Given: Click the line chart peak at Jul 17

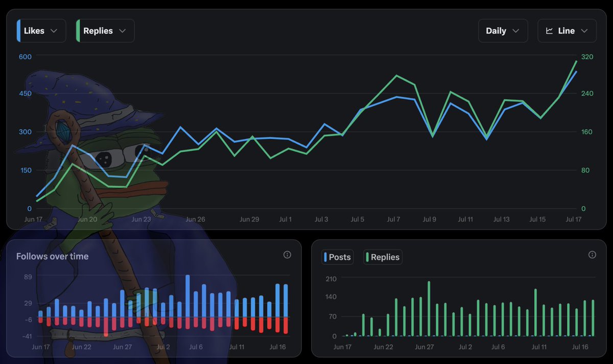Looking at the screenshot, I should pyautogui.click(x=576, y=61).
